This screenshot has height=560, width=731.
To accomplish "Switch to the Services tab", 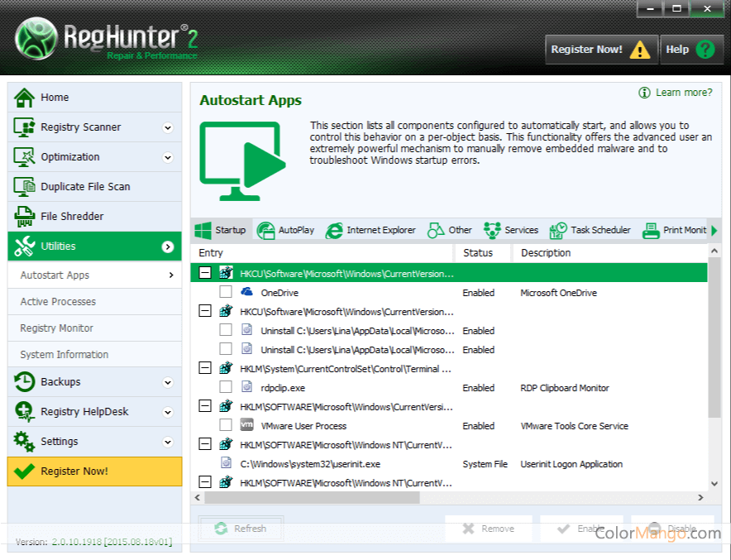I will point(511,230).
